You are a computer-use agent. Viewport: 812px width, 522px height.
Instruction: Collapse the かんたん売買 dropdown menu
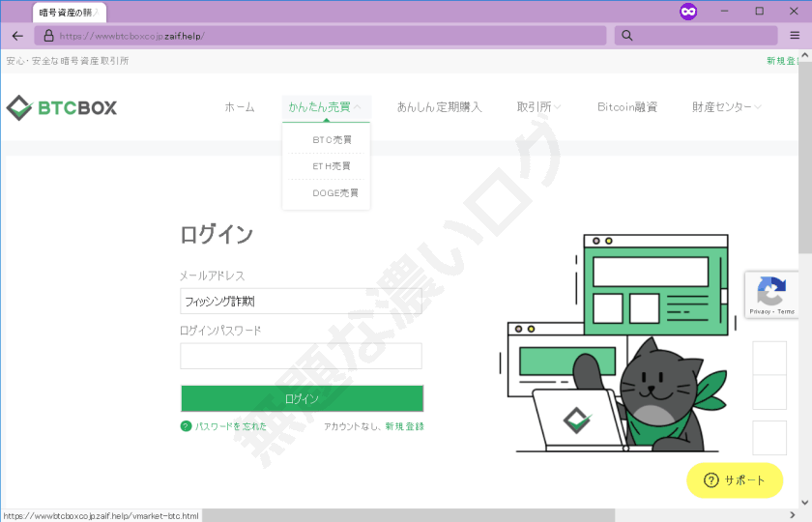(x=325, y=107)
